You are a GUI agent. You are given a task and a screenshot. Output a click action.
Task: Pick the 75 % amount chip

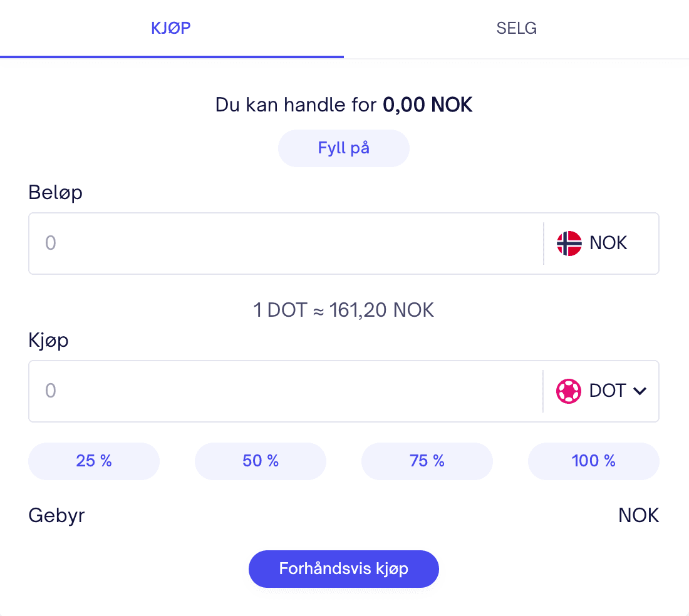[427, 461]
